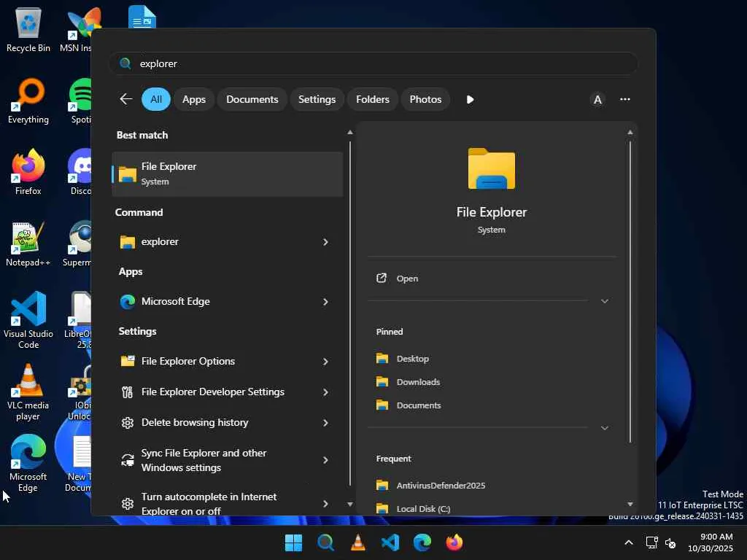This screenshot has height=560, width=747.
Task: Switch to the Documents filter tab
Action: pyautogui.click(x=252, y=99)
